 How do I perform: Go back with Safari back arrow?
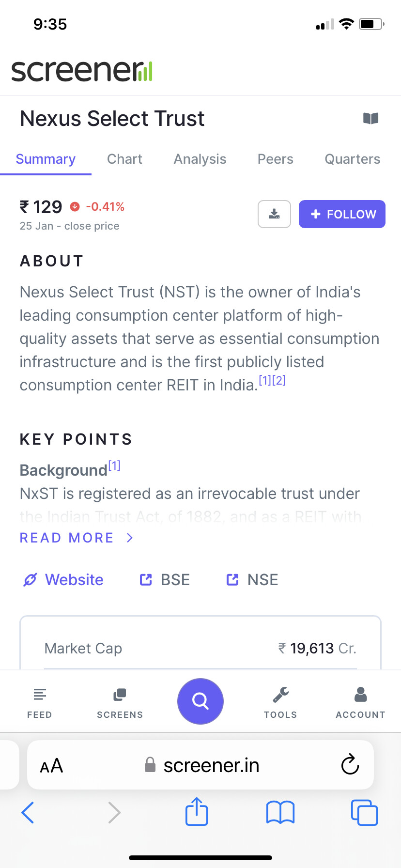[x=28, y=812]
